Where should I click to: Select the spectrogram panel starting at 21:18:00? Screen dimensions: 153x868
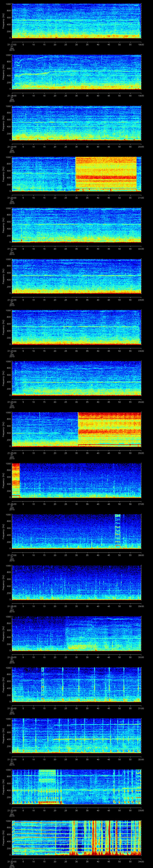tap(76, 72)
